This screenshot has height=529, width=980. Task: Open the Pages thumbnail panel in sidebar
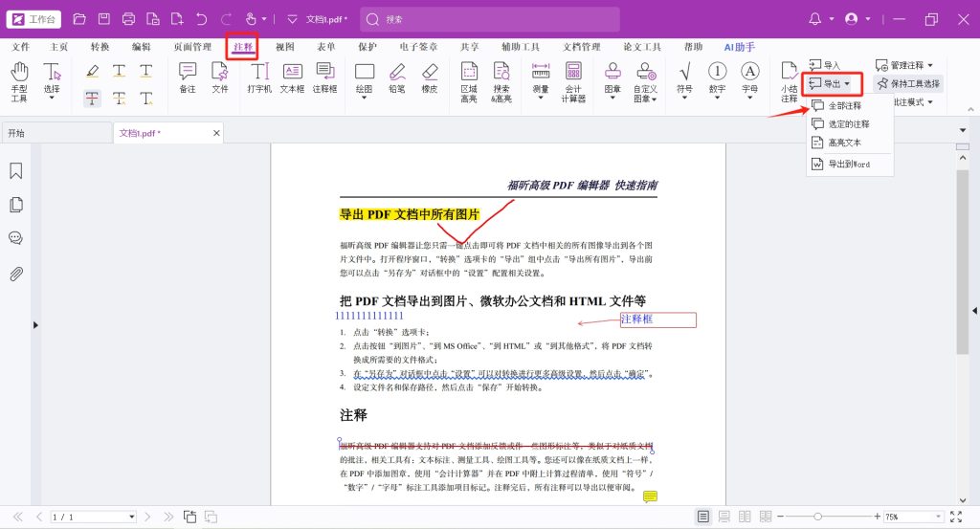tap(16, 204)
